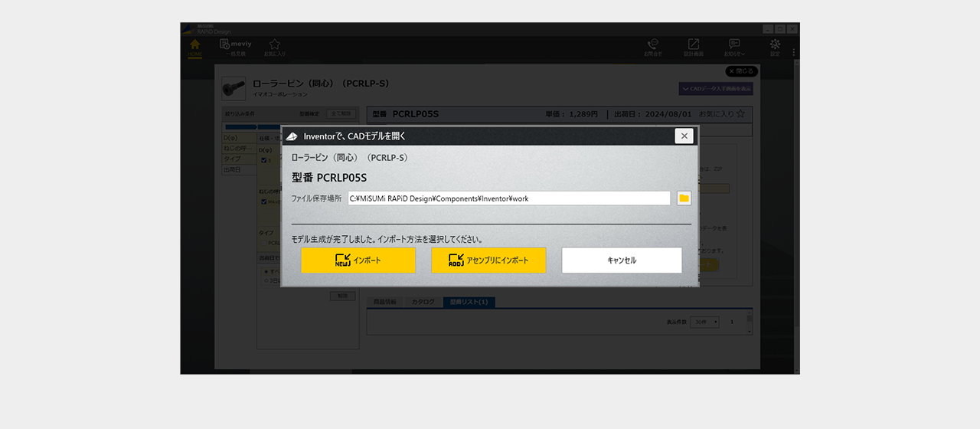The width and height of the screenshot is (980, 429).
Task: Expand the お知らせ notifications dropdown
Action: click(x=734, y=47)
